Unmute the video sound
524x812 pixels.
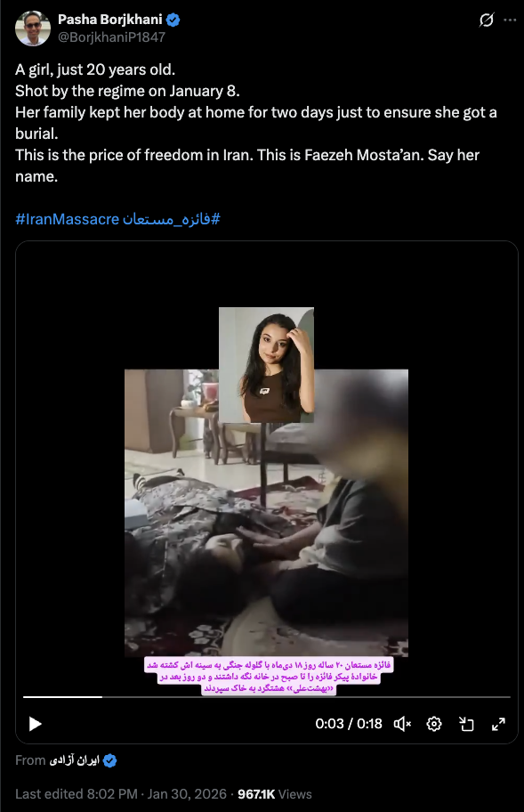pos(402,724)
